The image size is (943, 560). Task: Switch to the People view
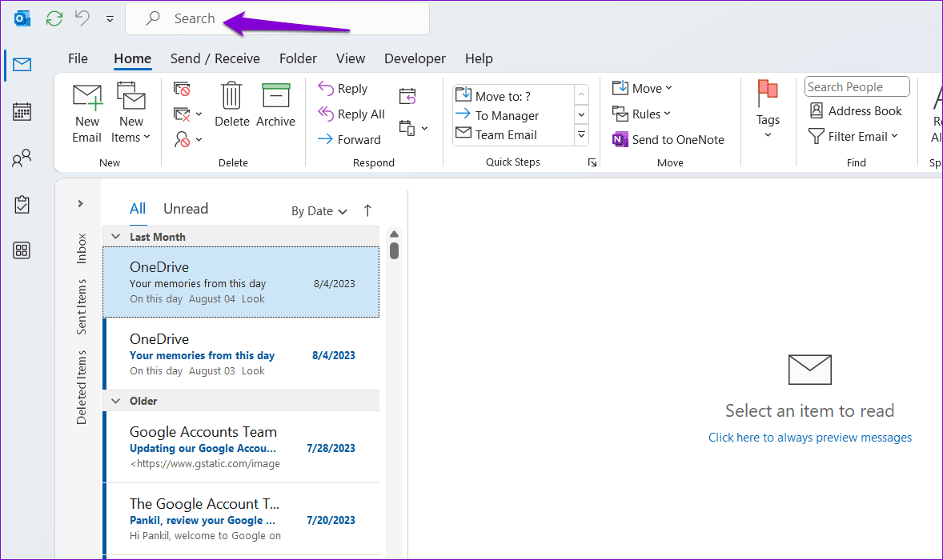tap(22, 158)
